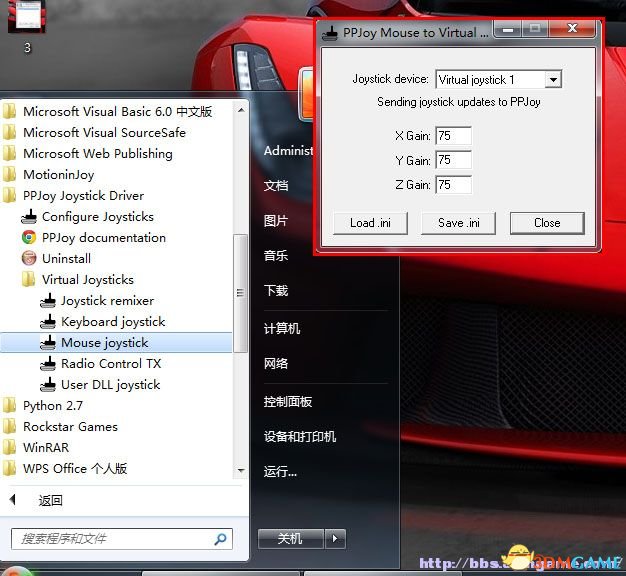Click PPJoy window title bar joystick icon
The image size is (626, 576).
pos(330,33)
